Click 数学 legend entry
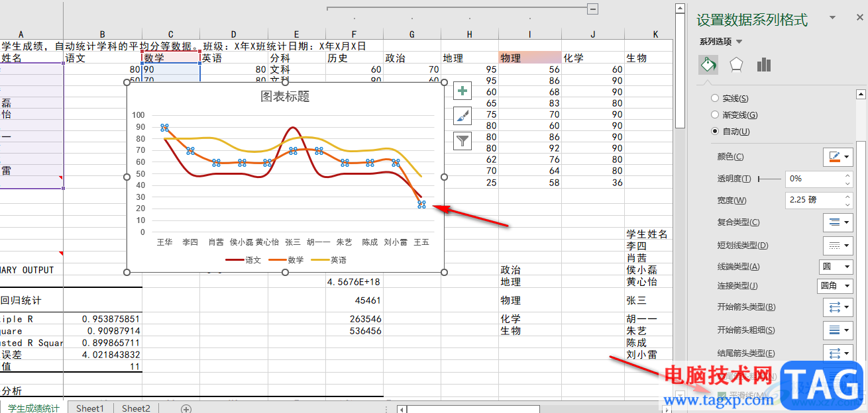Image resolution: width=868 pixels, height=413 pixels. (x=285, y=260)
